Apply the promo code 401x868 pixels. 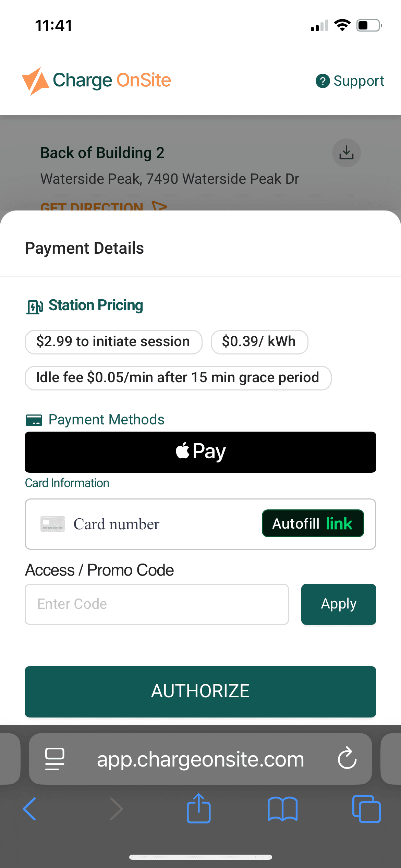[x=339, y=604]
